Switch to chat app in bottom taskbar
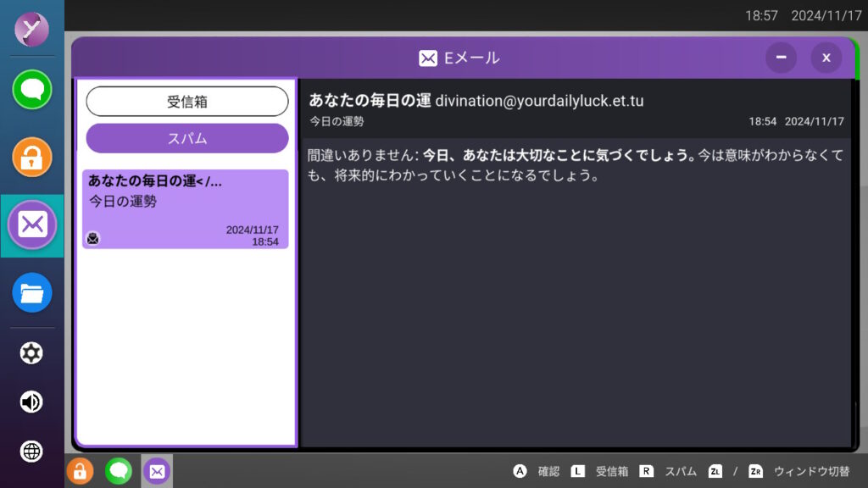Image resolution: width=868 pixels, height=488 pixels. click(119, 471)
